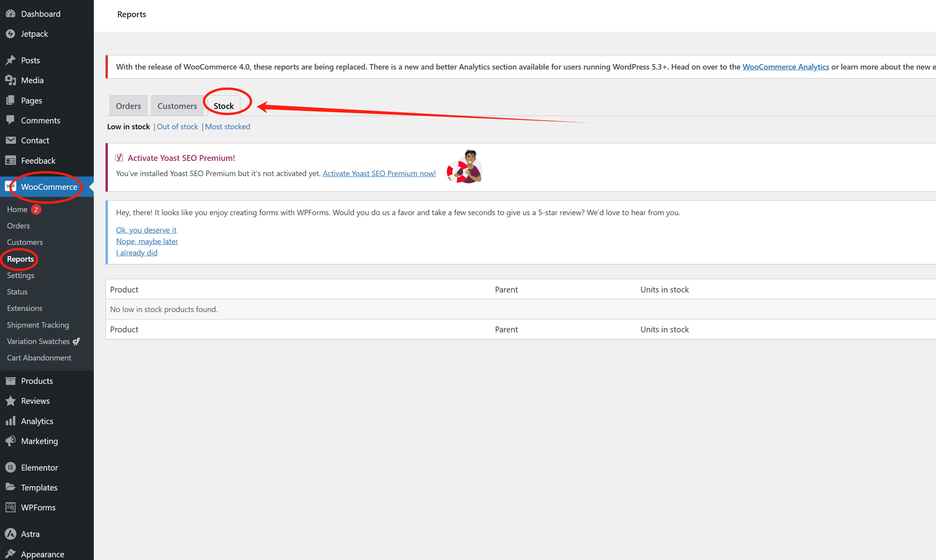Open the Marketing section
Screen dimensions: 936x560
tap(39, 441)
